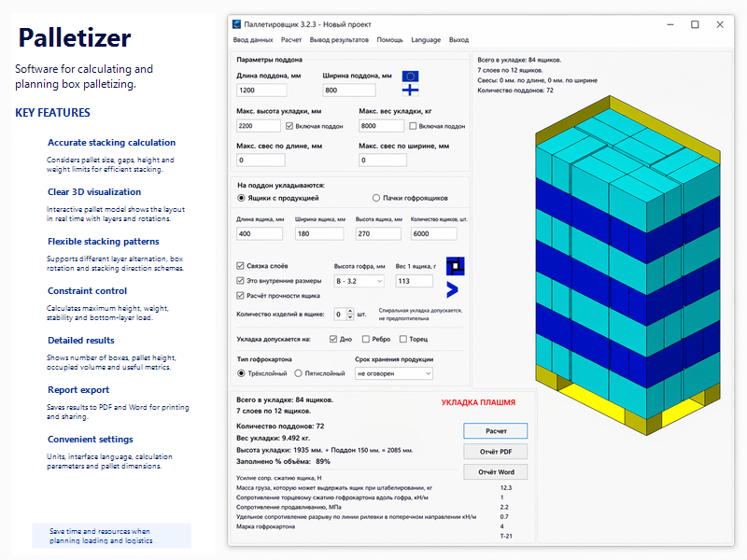Click the pallet length field showing 1200
Viewport: 747px width, 560px height.
tap(261, 90)
